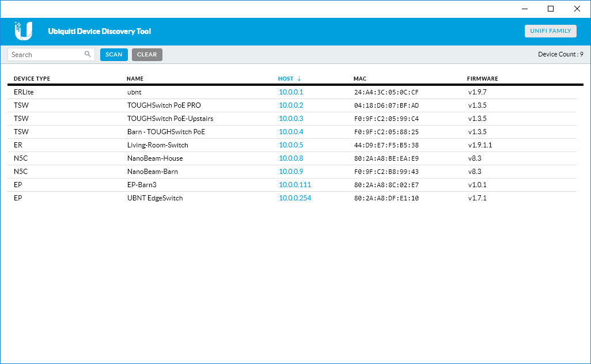The height and width of the screenshot is (364, 591).
Task: Select NanoBeam-Barn name
Action: click(x=153, y=172)
